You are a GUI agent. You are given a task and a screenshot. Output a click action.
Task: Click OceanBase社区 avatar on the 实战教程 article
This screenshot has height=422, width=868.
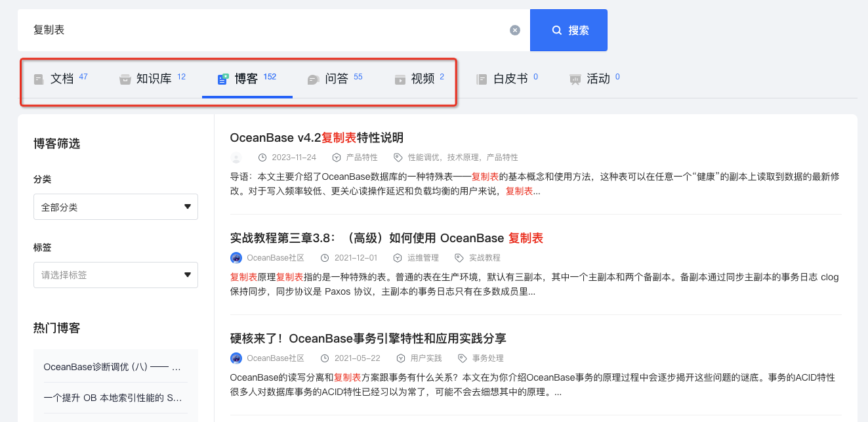pos(236,258)
